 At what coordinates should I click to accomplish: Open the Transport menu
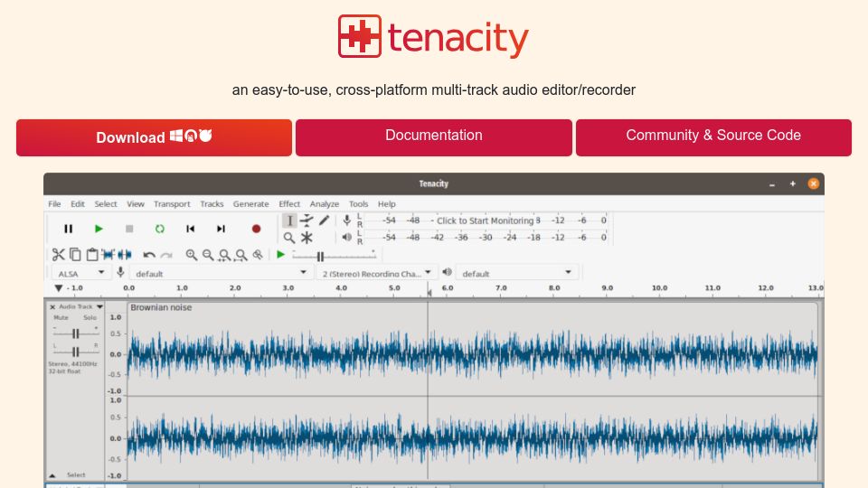[x=172, y=203]
